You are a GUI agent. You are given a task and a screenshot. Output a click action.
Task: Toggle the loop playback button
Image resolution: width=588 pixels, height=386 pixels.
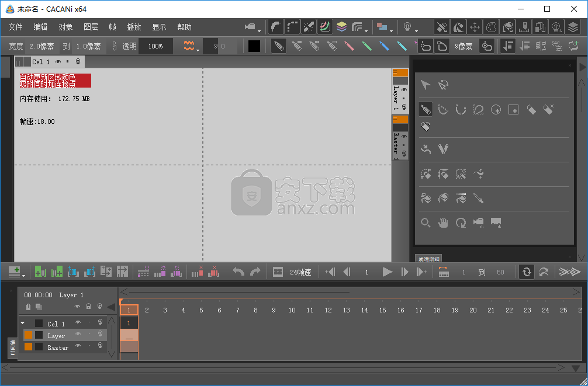tap(527, 272)
